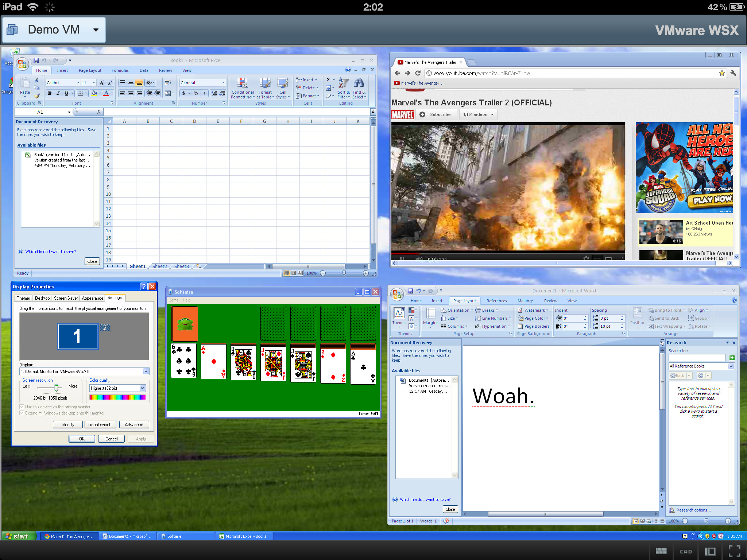Click the Paste icon in Excel
The width and height of the screenshot is (747, 560).
click(25, 83)
